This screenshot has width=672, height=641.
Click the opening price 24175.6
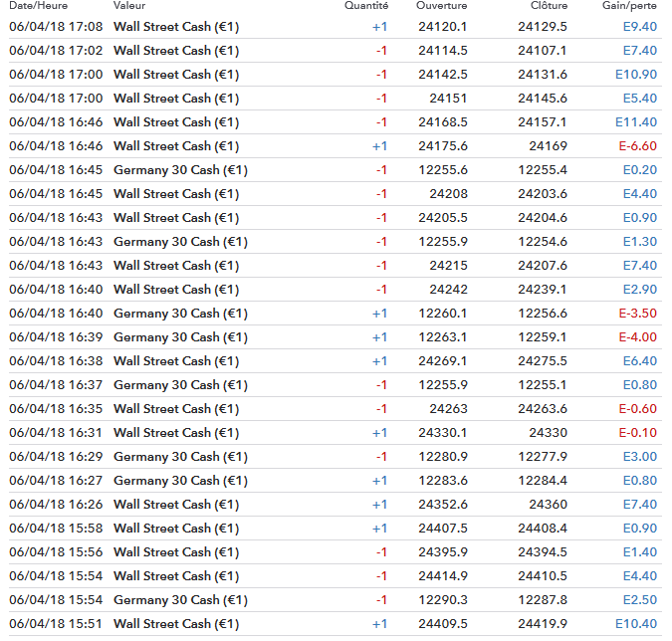[x=443, y=146]
